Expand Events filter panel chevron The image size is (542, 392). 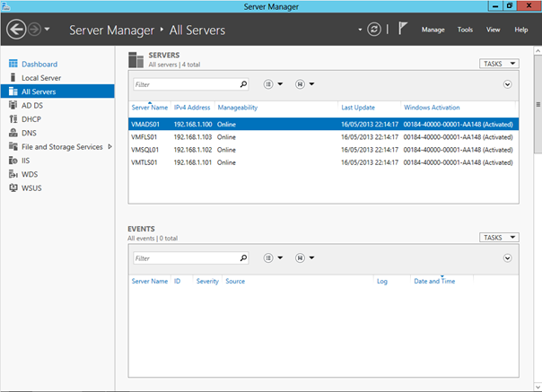(507, 258)
